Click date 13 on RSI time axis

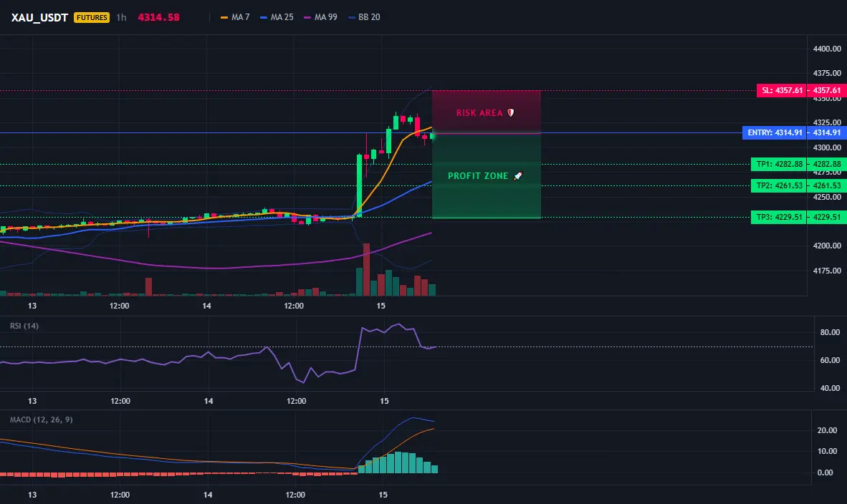tap(32, 401)
